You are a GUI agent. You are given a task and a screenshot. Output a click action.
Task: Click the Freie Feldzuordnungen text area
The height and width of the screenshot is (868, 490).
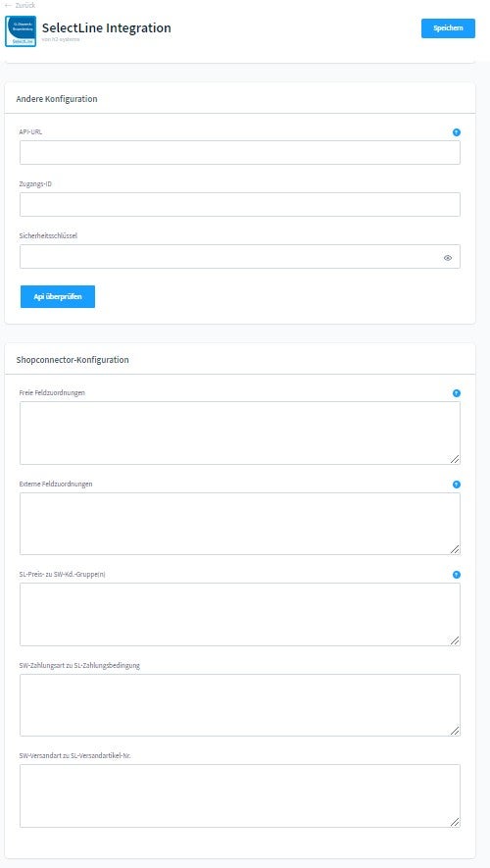240,433
